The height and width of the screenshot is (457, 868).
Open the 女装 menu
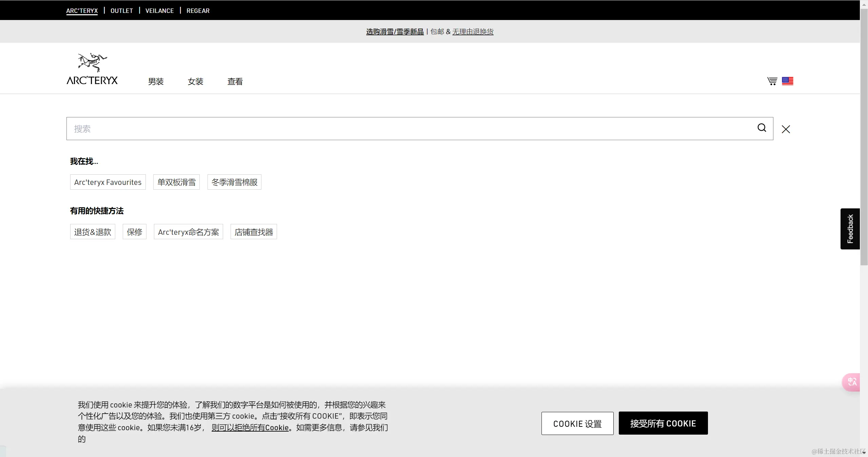click(x=195, y=81)
